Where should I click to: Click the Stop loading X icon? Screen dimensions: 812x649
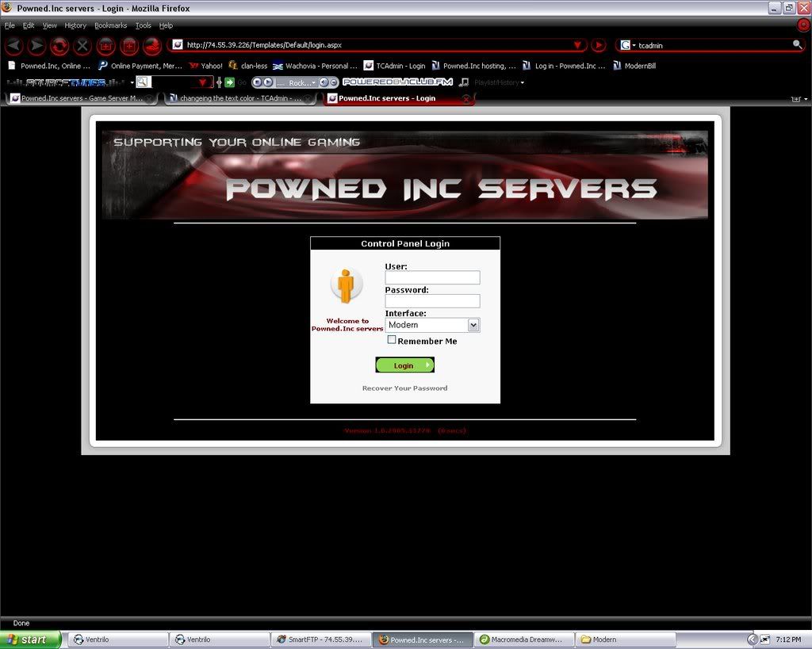(x=82, y=46)
